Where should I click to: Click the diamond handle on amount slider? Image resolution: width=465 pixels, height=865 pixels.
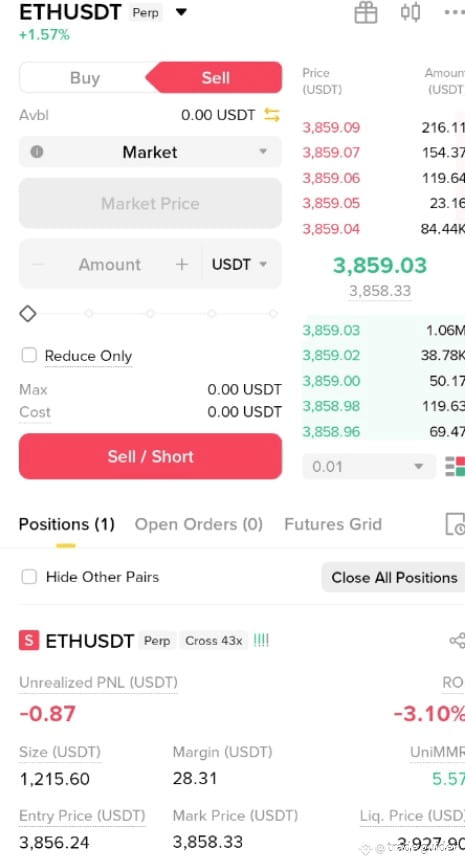pos(28,313)
